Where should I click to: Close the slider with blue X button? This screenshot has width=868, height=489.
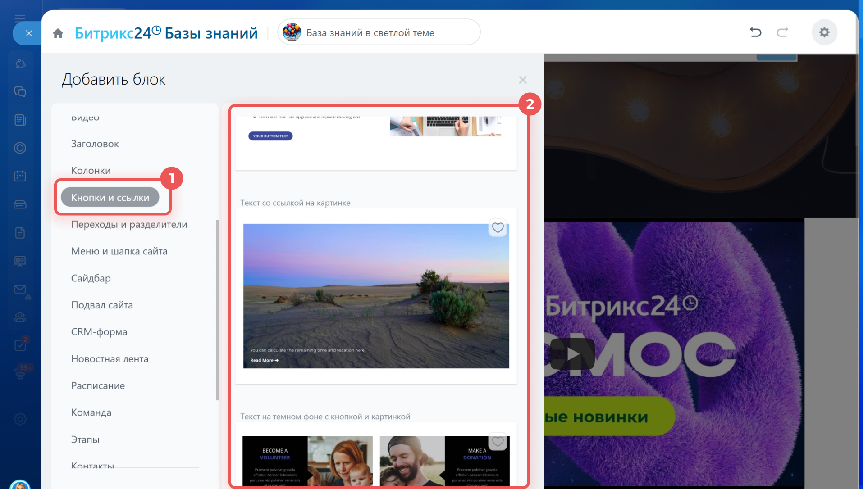(x=29, y=33)
